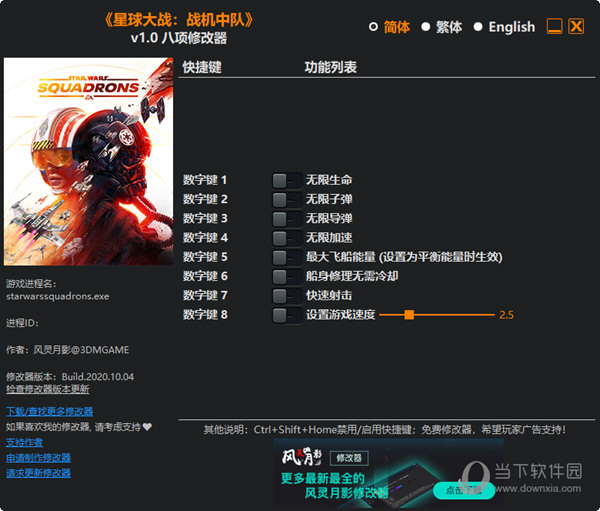Image resolution: width=600 pixels, height=511 pixels.
Task: Click 支持作者 link
Action: click(x=24, y=442)
